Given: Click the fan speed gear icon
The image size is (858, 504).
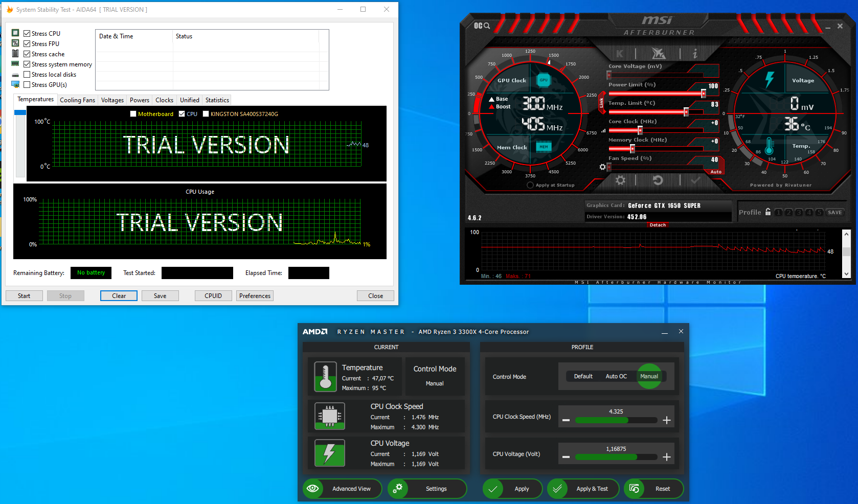Looking at the screenshot, I should tap(602, 167).
